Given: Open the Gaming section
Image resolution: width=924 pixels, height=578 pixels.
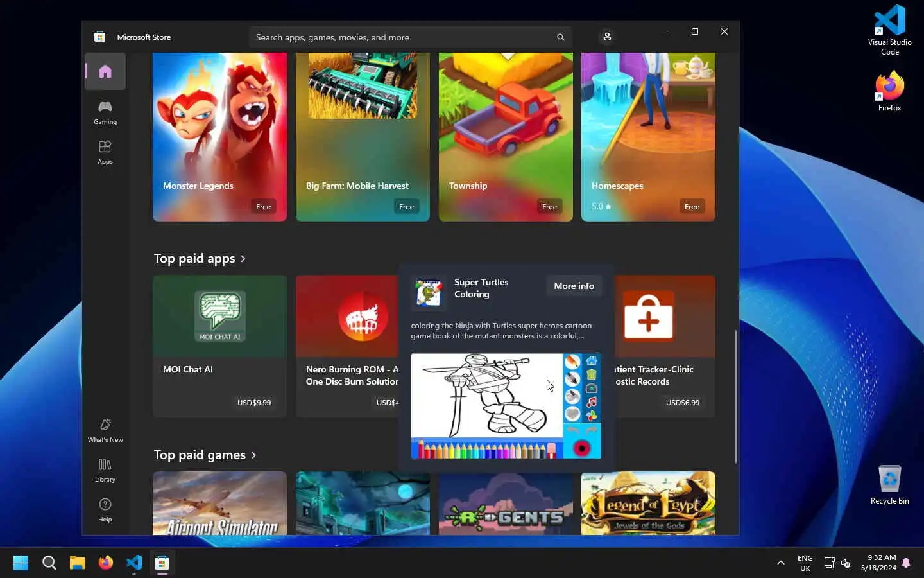Looking at the screenshot, I should [105, 112].
